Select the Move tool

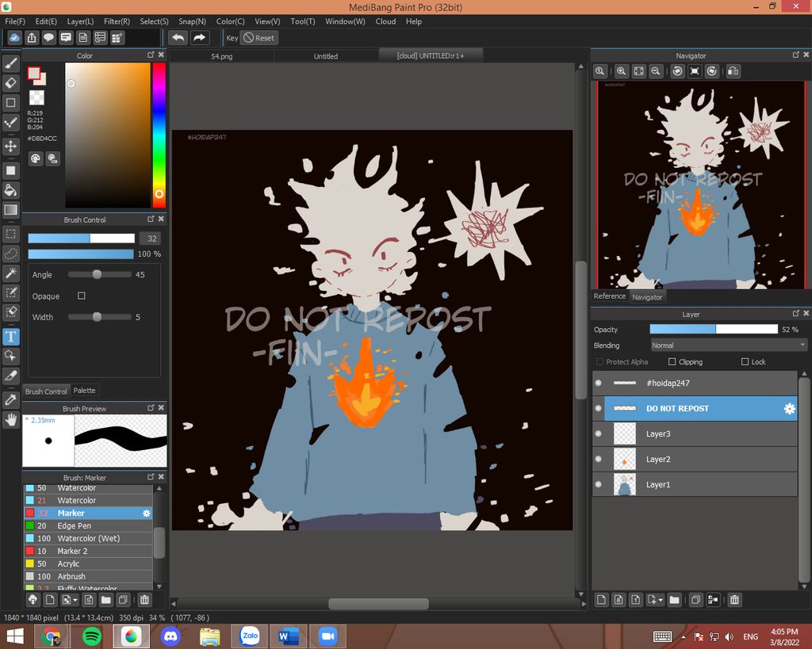pyautogui.click(x=11, y=146)
